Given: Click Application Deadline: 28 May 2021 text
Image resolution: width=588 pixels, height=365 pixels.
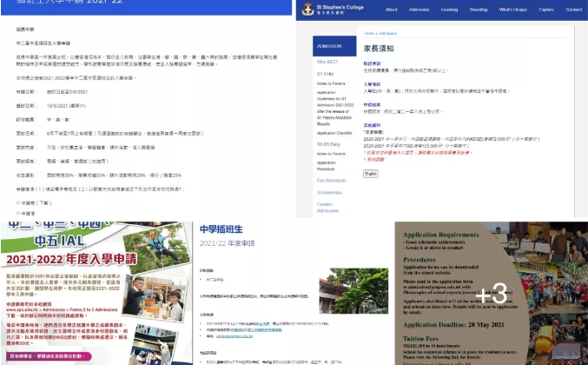Looking at the screenshot, I should point(453,325).
